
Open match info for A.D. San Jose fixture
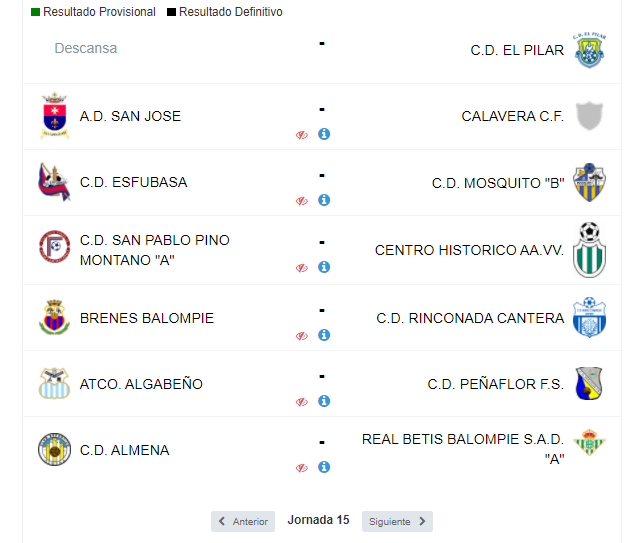coord(324,134)
